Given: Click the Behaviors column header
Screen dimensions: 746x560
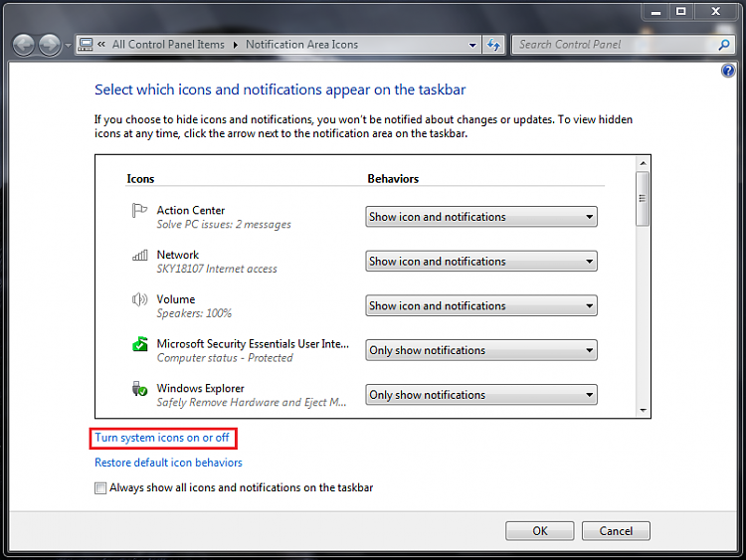Looking at the screenshot, I should coord(393,179).
